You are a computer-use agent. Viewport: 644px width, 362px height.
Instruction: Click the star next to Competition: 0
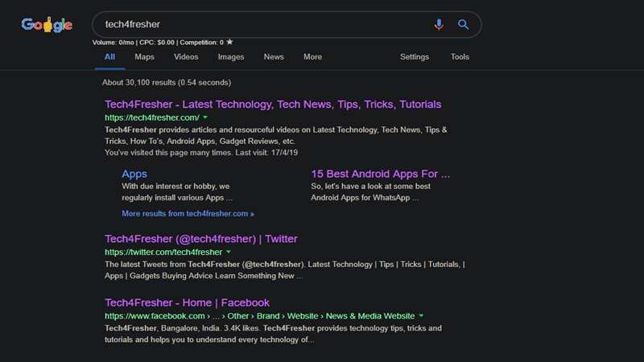pyautogui.click(x=229, y=42)
